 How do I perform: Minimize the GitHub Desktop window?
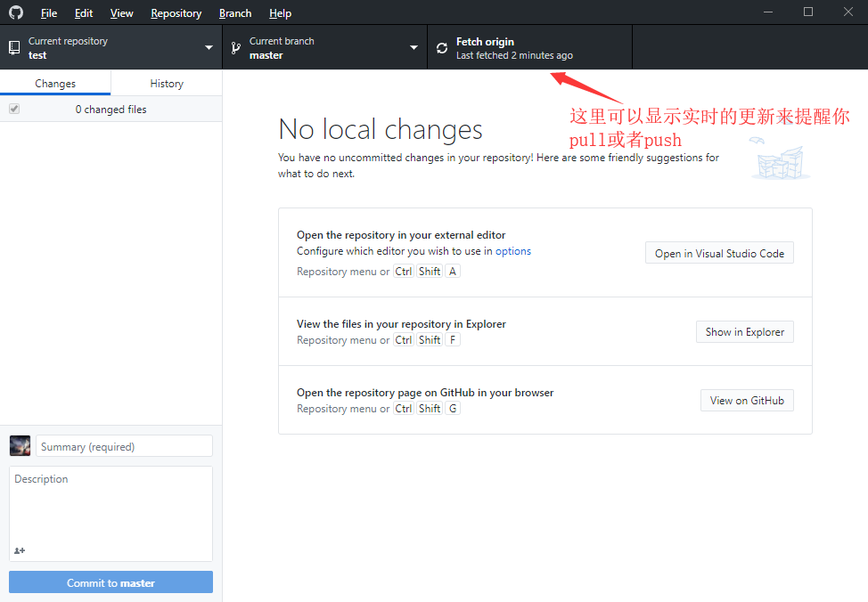coord(768,12)
